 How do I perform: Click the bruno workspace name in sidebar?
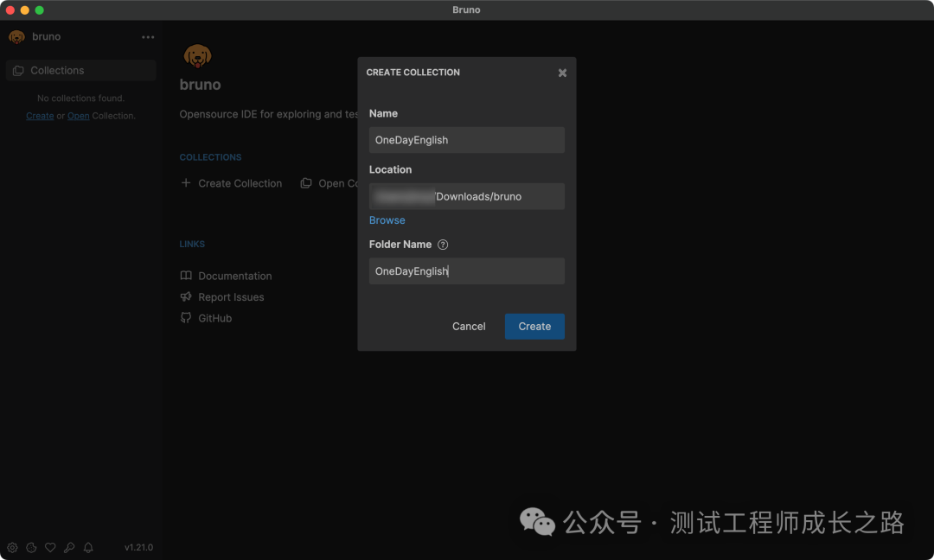click(x=47, y=36)
